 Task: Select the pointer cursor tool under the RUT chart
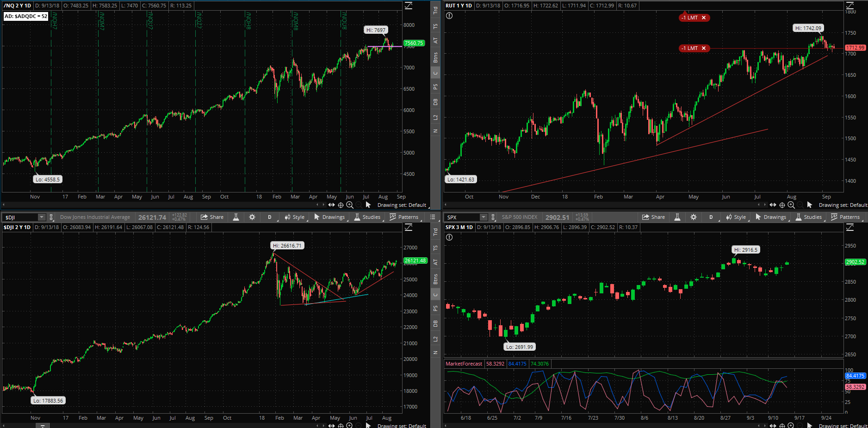[x=810, y=205]
